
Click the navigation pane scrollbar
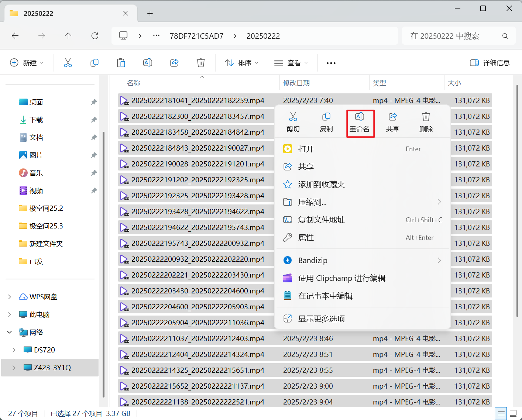coord(104,264)
